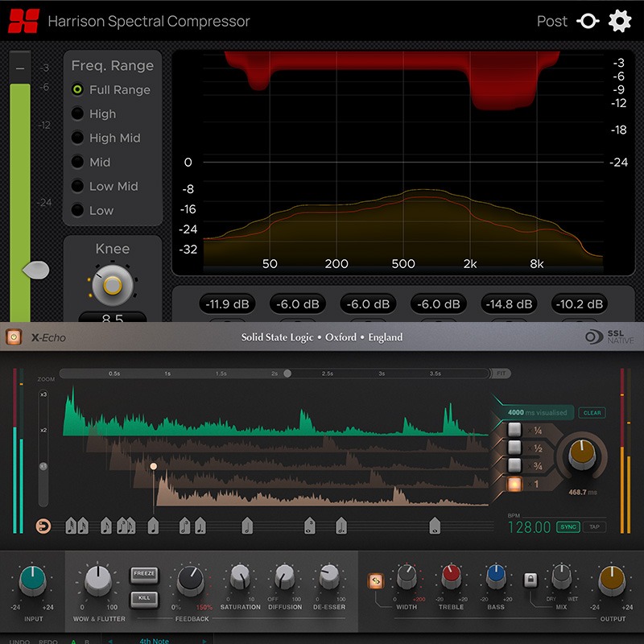Enable the ×¾ delay multiplier
Image resolution: width=644 pixels, height=644 pixels.
(514, 465)
